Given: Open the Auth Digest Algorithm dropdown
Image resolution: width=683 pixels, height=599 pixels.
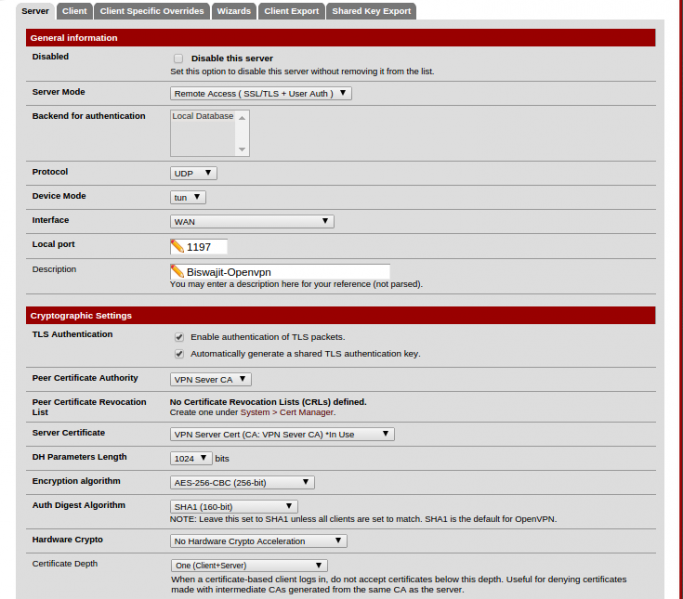Looking at the screenshot, I should [x=234, y=507].
